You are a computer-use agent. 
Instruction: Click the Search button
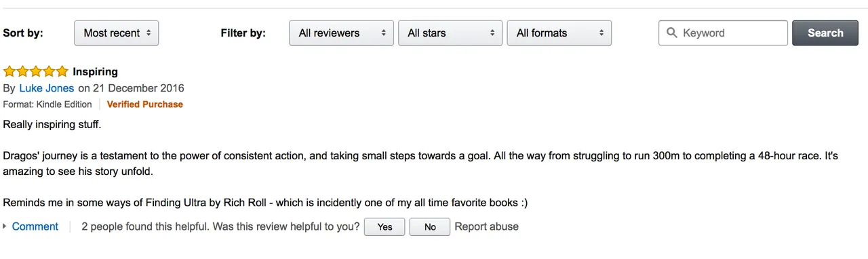[x=825, y=33]
